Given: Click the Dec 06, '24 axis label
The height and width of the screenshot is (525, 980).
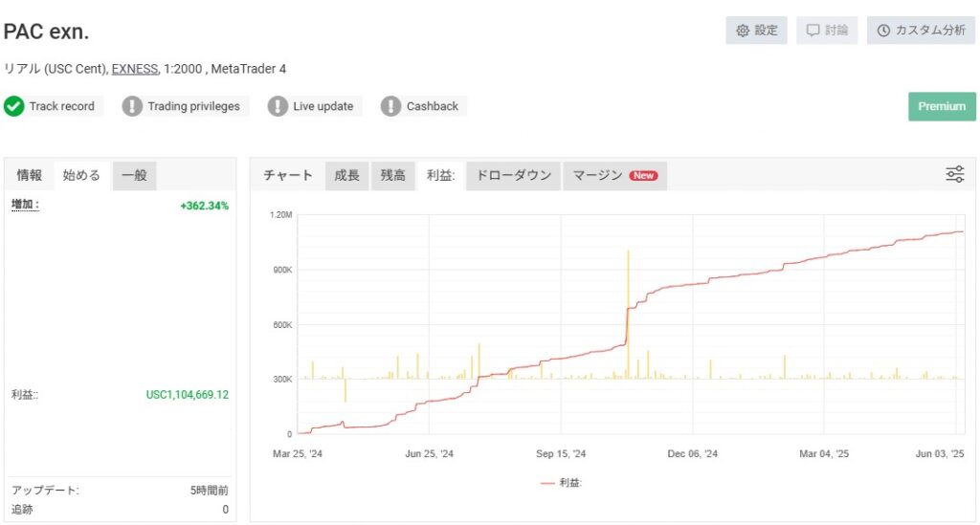Looking at the screenshot, I should point(693,453).
